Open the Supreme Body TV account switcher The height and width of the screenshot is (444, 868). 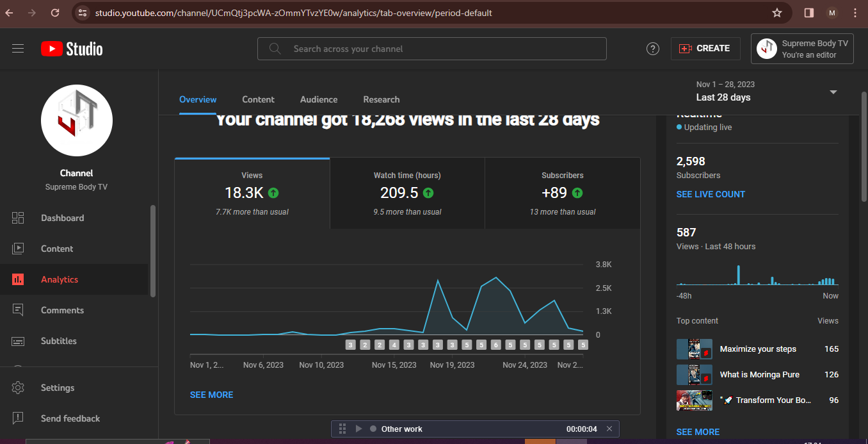tap(803, 49)
